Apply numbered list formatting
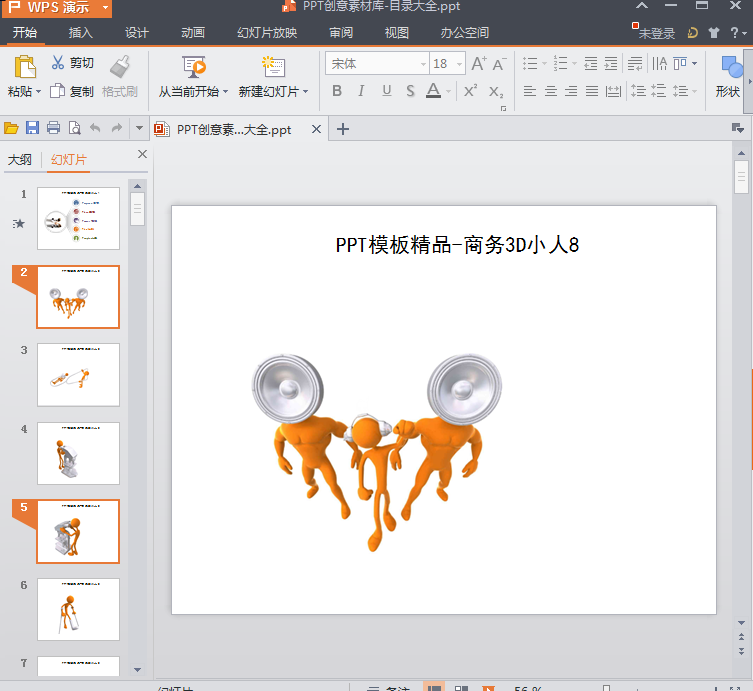This screenshot has height=691, width=753. pyautogui.click(x=560, y=63)
